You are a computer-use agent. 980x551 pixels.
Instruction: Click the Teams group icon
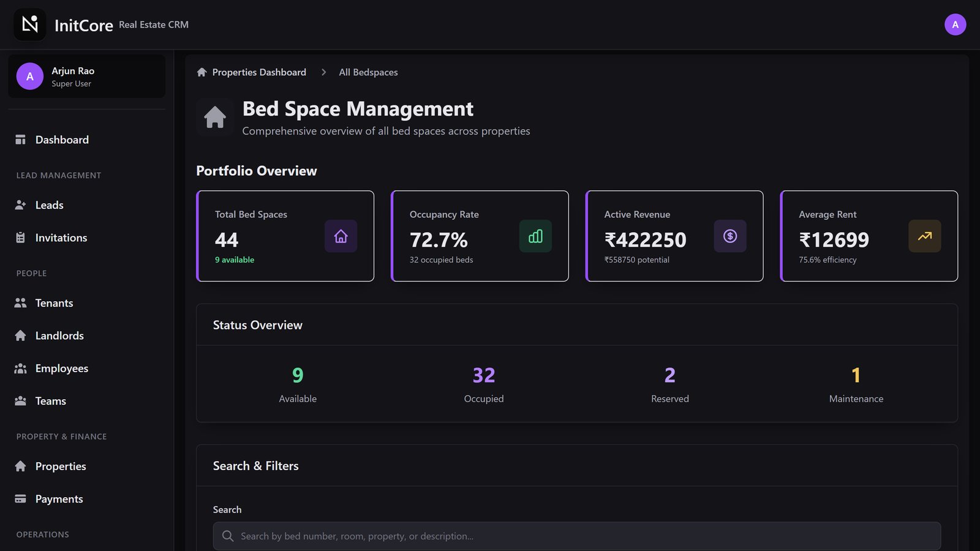20,401
